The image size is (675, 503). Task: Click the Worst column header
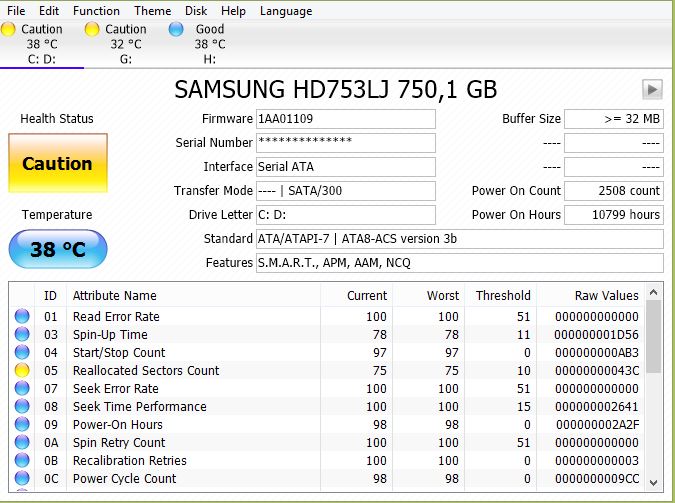428,296
